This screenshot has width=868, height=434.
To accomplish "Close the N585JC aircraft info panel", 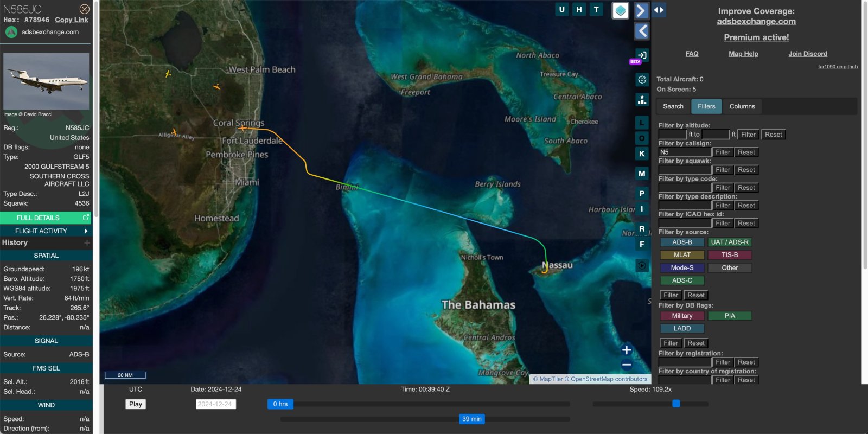I will click(85, 9).
